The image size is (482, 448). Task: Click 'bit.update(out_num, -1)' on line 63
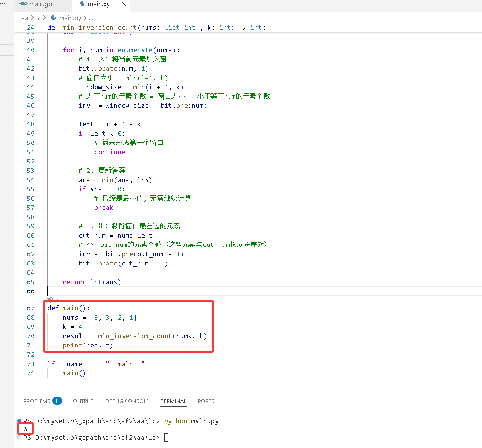[x=123, y=264]
